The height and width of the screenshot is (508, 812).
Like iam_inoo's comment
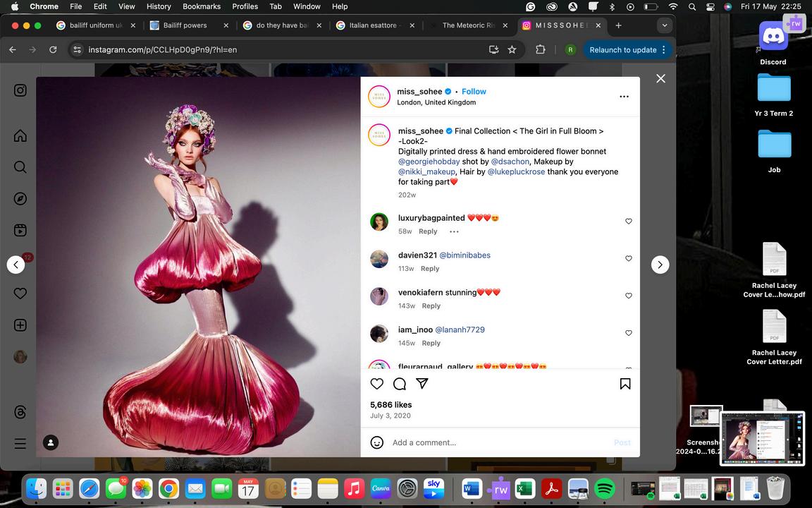(629, 333)
